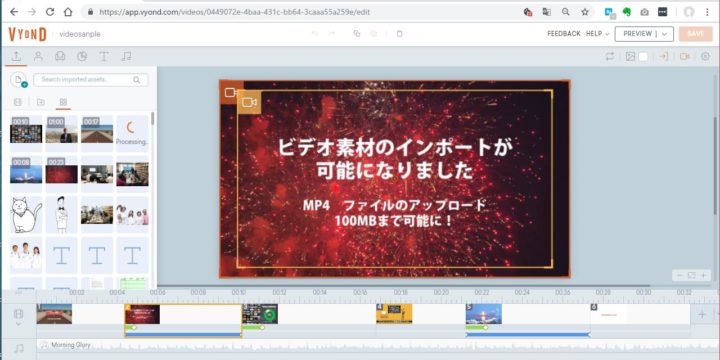Open the scene Swap/replace icon
Screen dimensions: 720x360
click(610, 56)
